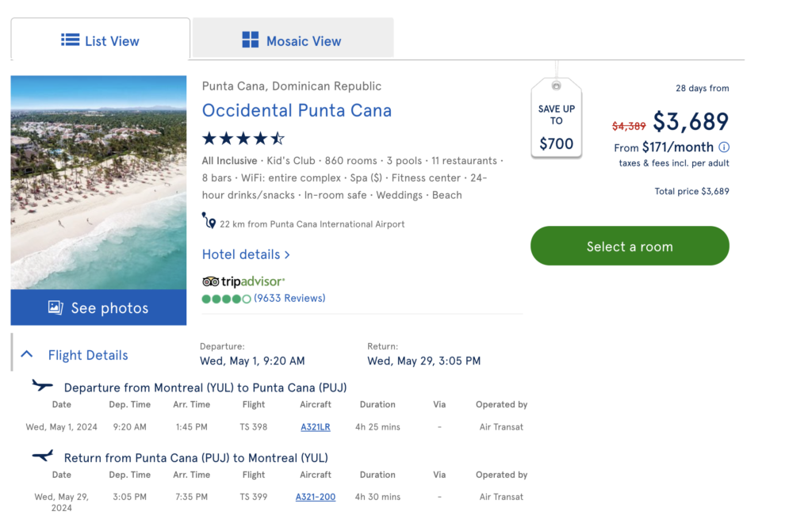Open the A321LR aircraft link
Image resolution: width=812 pixels, height=527 pixels.
315,426
